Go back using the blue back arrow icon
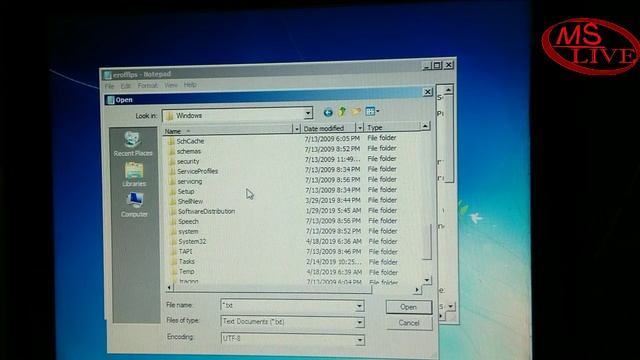The image size is (640, 360). (x=328, y=112)
